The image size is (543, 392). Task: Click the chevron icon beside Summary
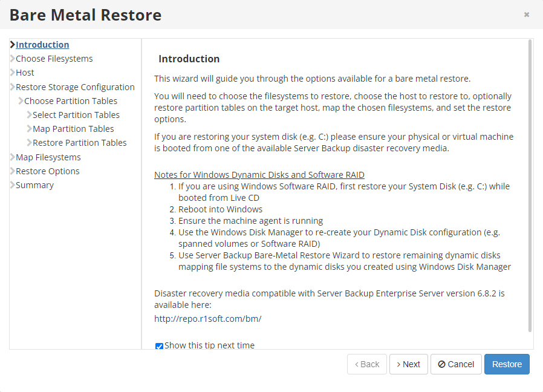coord(12,185)
